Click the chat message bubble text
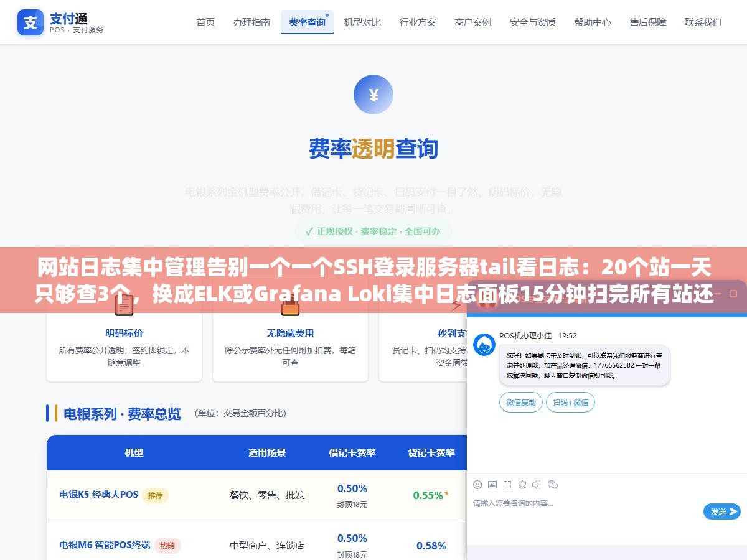 (x=585, y=365)
